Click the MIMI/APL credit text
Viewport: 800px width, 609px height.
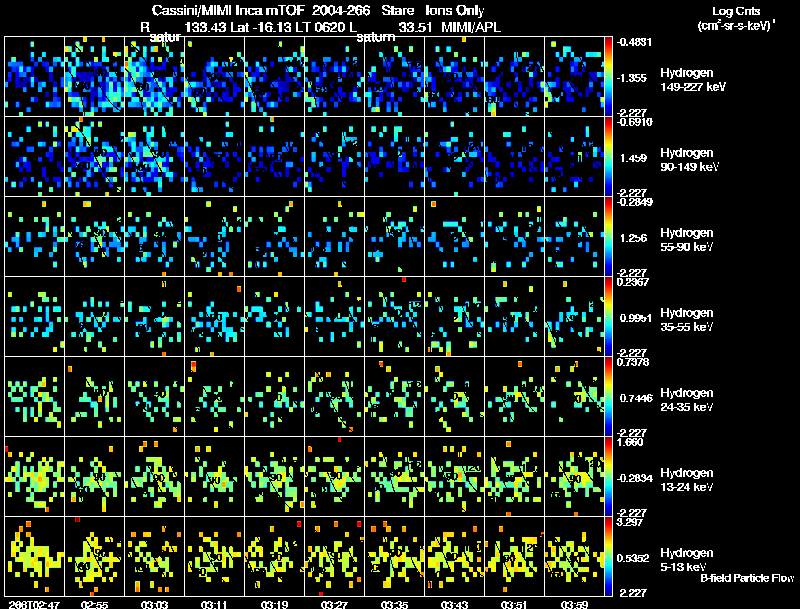point(470,27)
